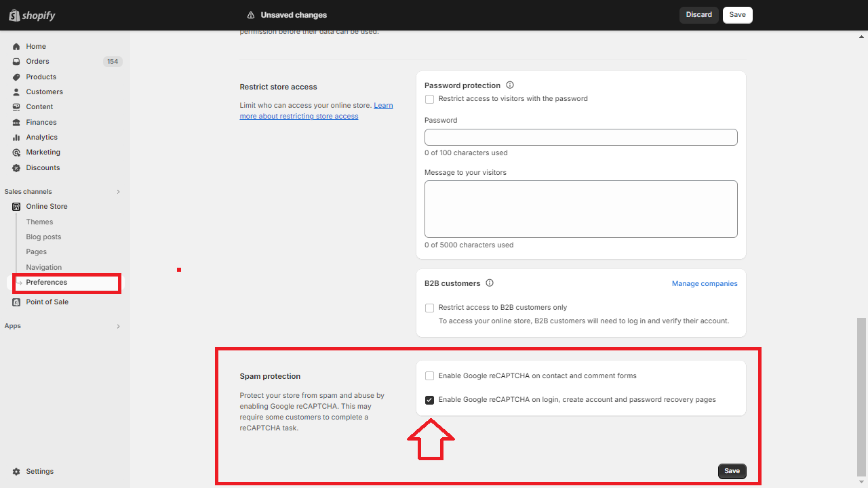Select Blog posts in the sidebar
Viewport: 868px width, 488px height.
pos(43,237)
